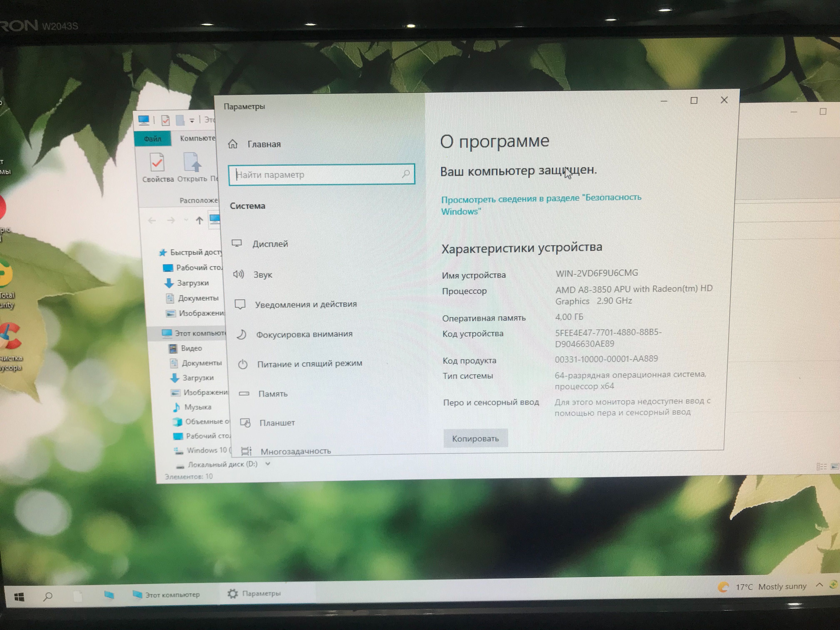Open the Windows Start menu
The width and height of the screenshot is (840, 630).
[x=19, y=597]
